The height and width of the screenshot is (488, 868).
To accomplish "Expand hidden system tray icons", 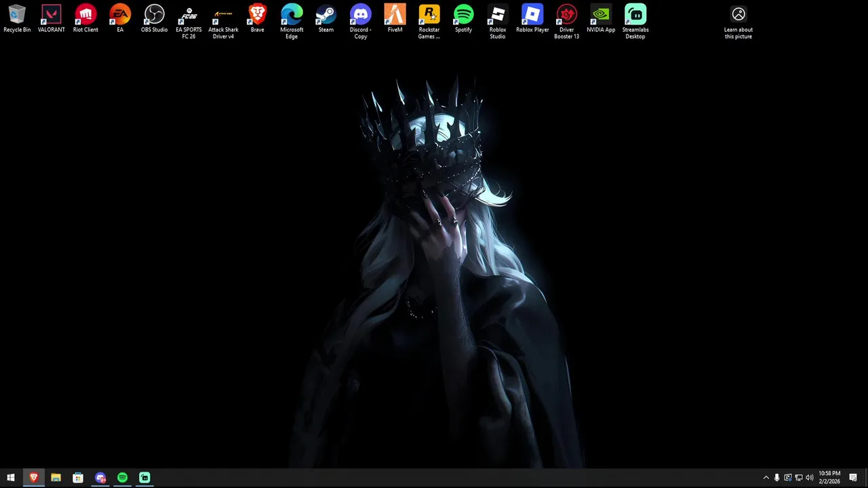I will 766,478.
